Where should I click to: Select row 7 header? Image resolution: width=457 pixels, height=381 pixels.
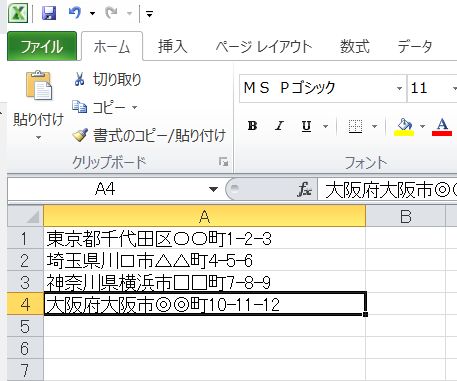(25, 370)
